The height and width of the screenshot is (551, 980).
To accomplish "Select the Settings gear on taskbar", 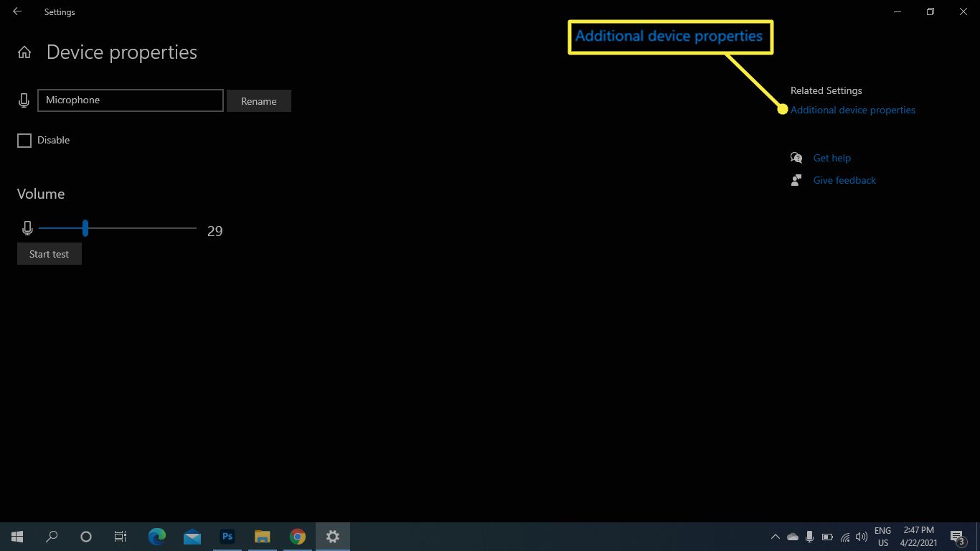I will point(333,537).
